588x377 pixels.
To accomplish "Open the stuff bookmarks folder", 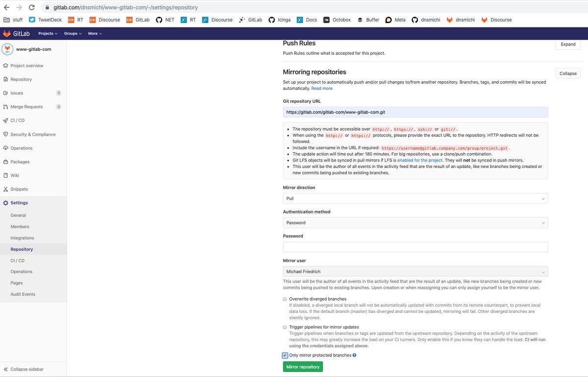I will [x=13, y=20].
